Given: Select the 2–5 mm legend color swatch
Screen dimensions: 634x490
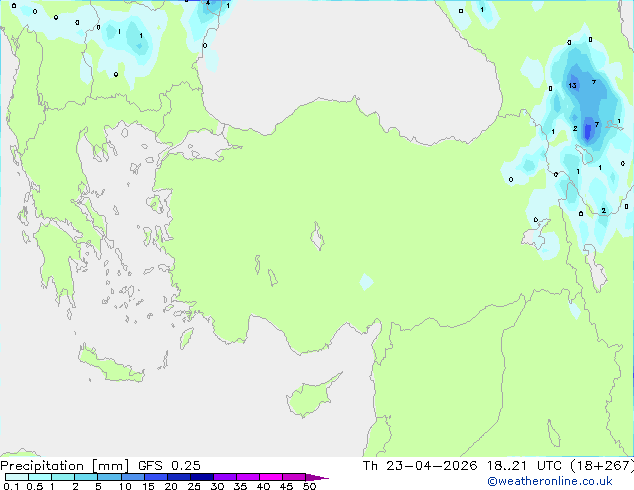Looking at the screenshot, I should point(86,477).
